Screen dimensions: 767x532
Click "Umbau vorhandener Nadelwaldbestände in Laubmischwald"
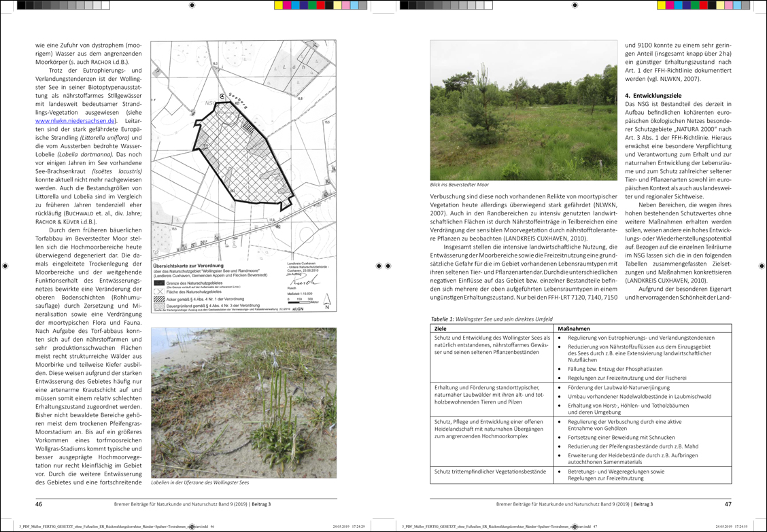(640, 397)
